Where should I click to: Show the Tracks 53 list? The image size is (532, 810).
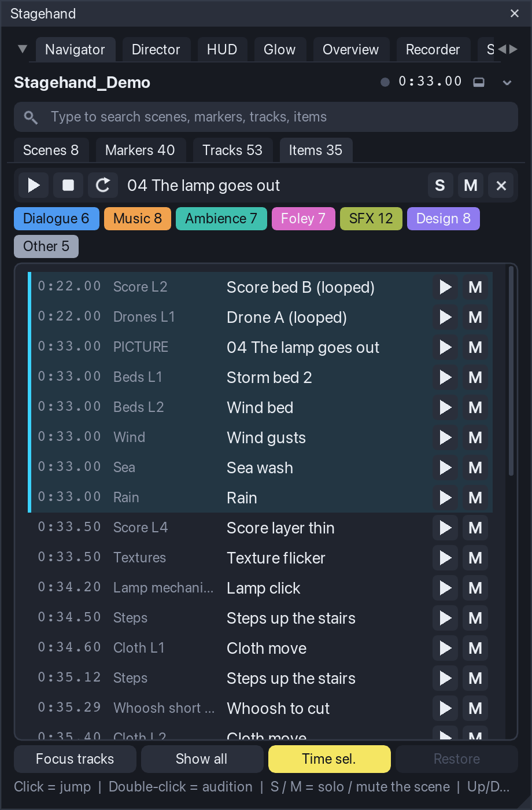pyautogui.click(x=232, y=150)
